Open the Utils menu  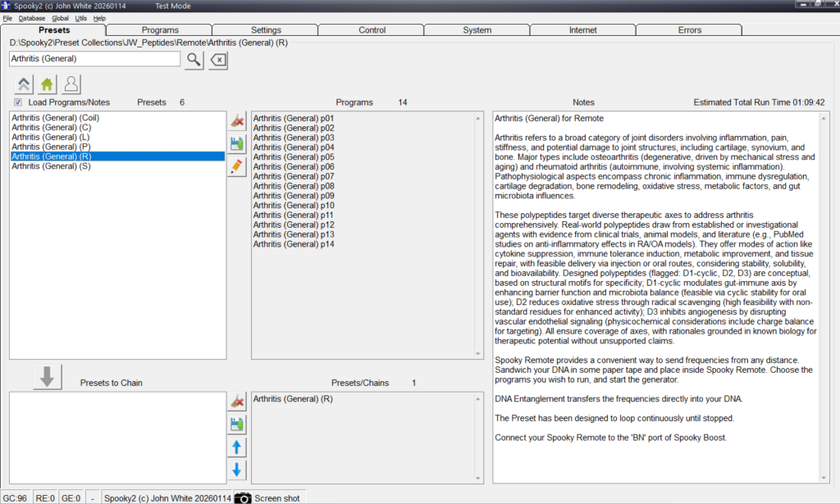pyautogui.click(x=80, y=17)
